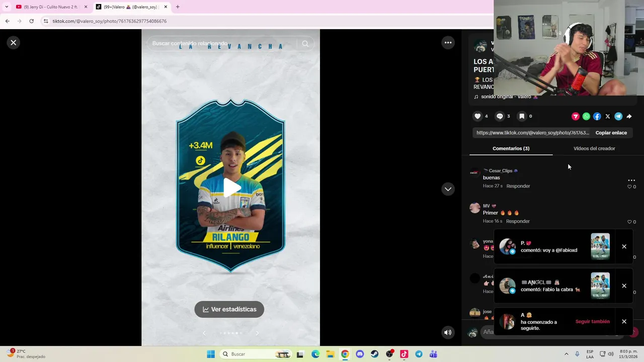Open thumbnail in 'voy a @Fabioxd' notification
The image size is (644, 362).
pyautogui.click(x=600, y=246)
